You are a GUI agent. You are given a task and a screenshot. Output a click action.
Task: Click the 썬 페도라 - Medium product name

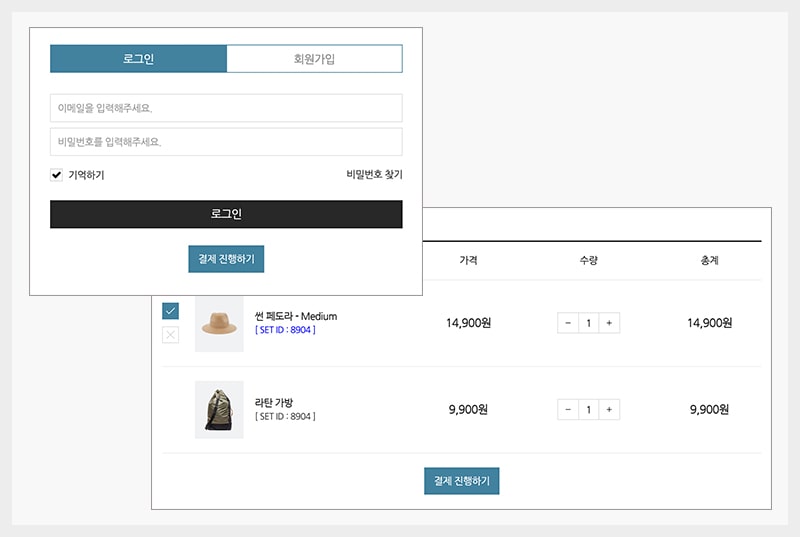click(296, 316)
